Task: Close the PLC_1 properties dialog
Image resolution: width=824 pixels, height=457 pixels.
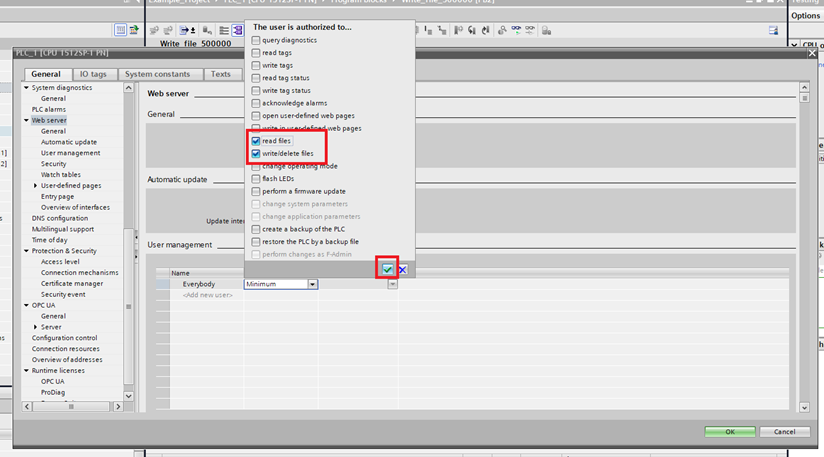Action: (x=811, y=53)
